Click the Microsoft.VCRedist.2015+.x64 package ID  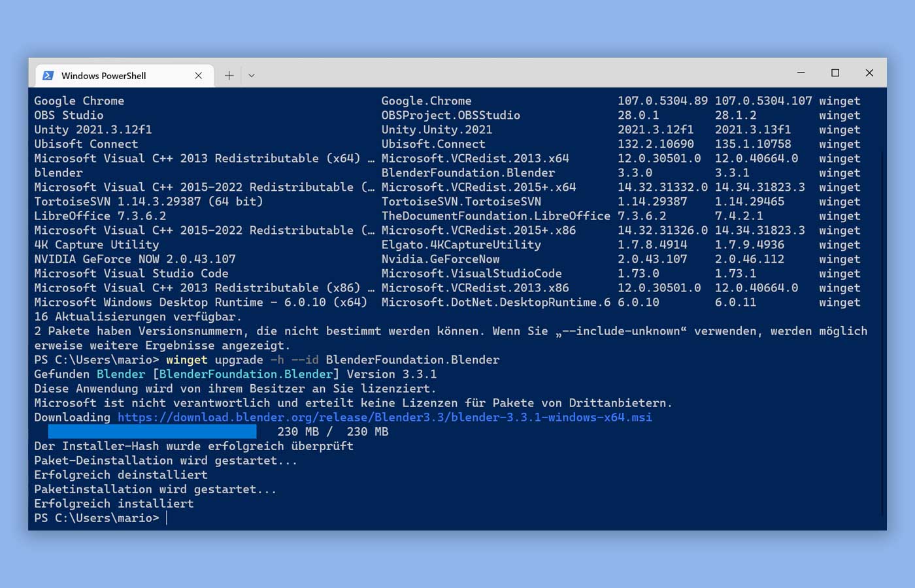(478, 187)
